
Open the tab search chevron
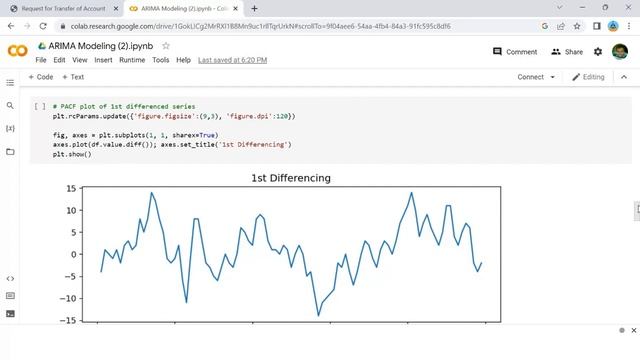pos(560,7)
